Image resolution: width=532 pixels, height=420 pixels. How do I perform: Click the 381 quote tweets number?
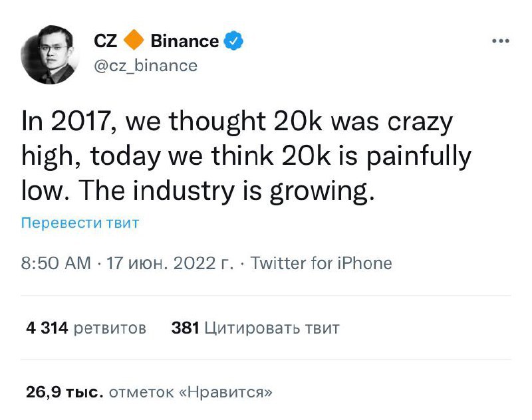(x=185, y=328)
